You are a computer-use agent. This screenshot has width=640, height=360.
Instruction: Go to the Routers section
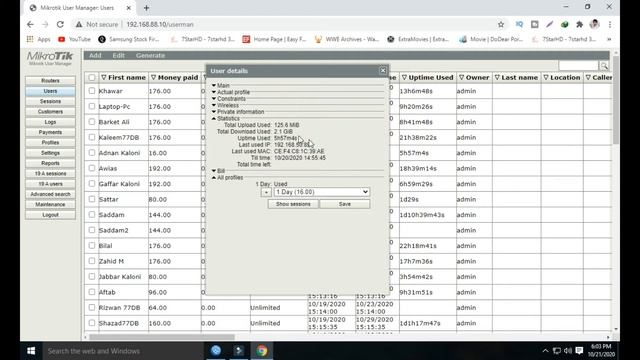pos(50,81)
